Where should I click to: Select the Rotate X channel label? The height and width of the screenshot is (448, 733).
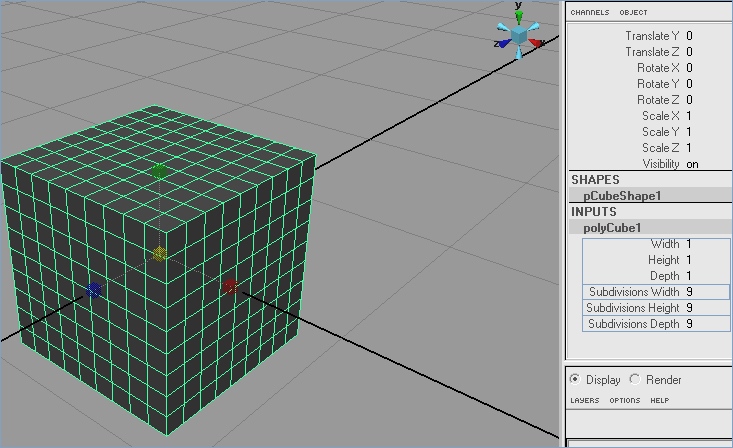658,68
